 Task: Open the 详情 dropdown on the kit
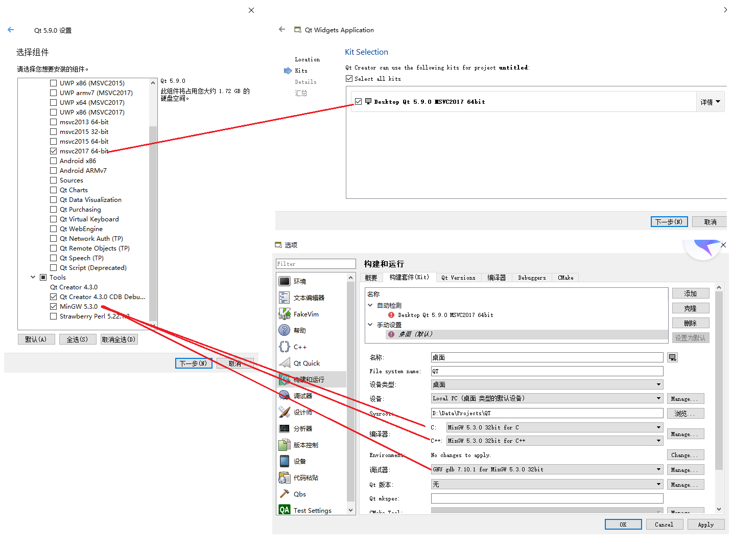tap(710, 101)
